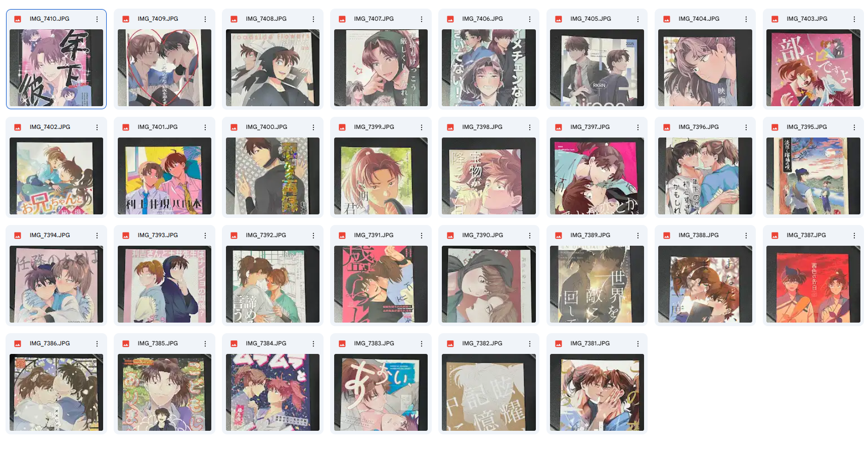The height and width of the screenshot is (450, 868).
Task: Select the IMG_7404.JPG cover thumbnail
Action: coord(705,68)
